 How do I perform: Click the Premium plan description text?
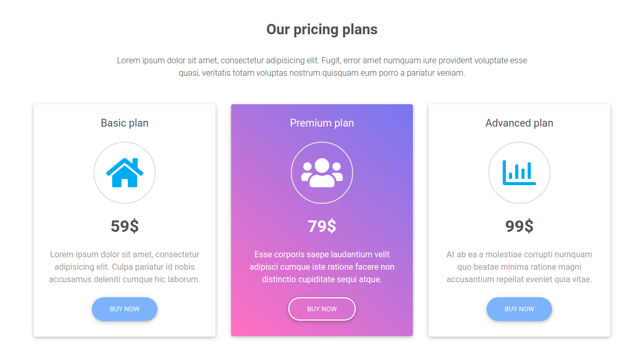pos(322,267)
